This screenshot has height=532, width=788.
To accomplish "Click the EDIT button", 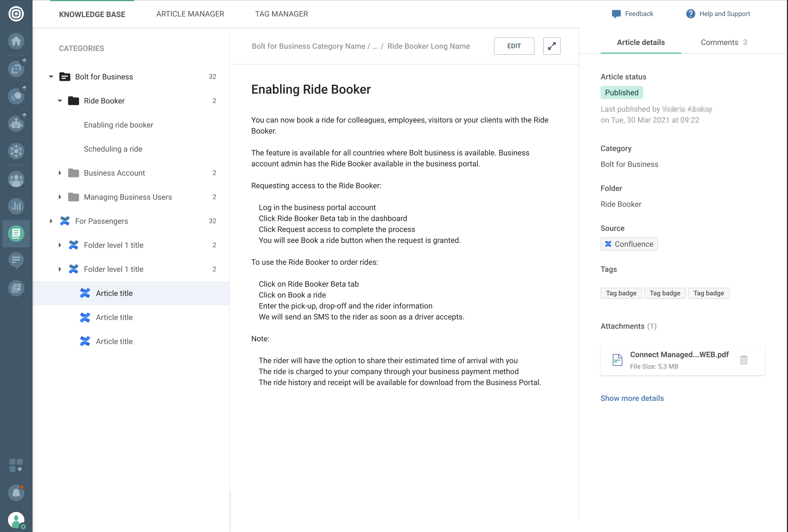I will 514,46.
